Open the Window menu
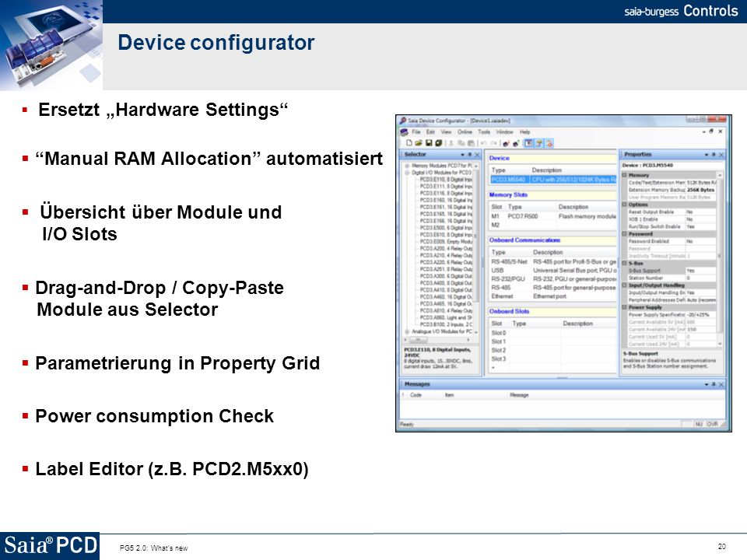 tap(504, 132)
